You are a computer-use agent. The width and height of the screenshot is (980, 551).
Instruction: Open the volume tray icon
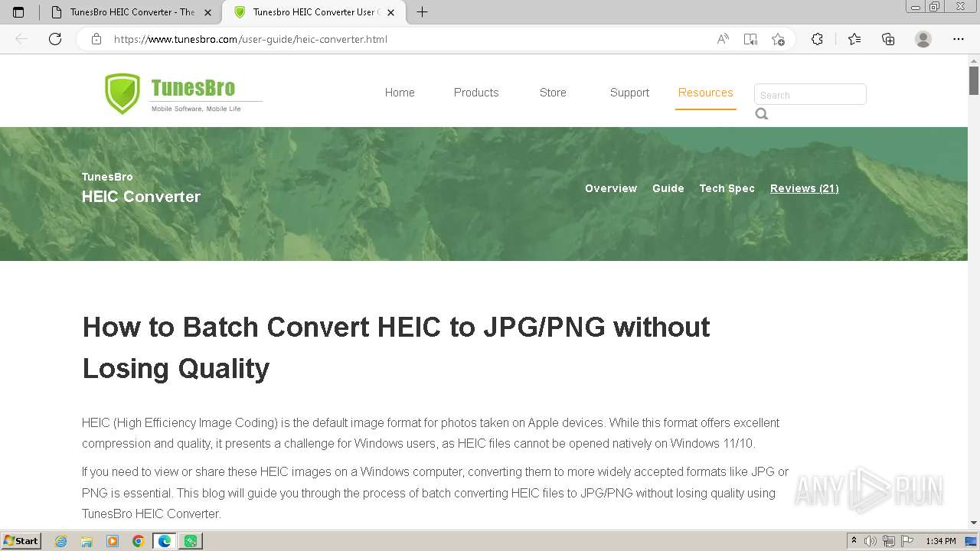(871, 541)
